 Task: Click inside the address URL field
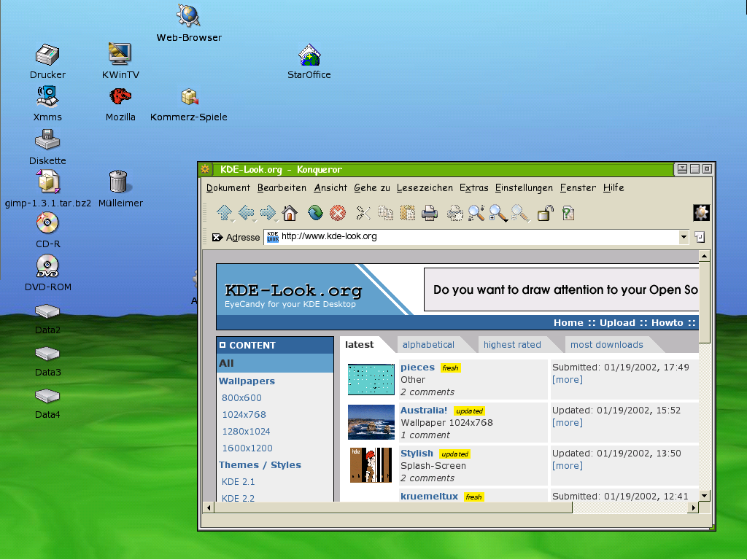point(472,237)
